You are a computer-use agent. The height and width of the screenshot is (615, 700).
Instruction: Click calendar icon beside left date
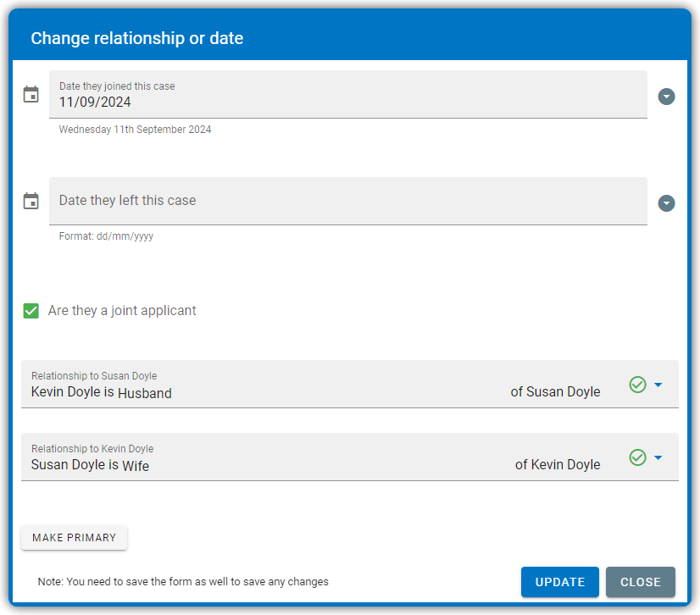click(x=31, y=201)
